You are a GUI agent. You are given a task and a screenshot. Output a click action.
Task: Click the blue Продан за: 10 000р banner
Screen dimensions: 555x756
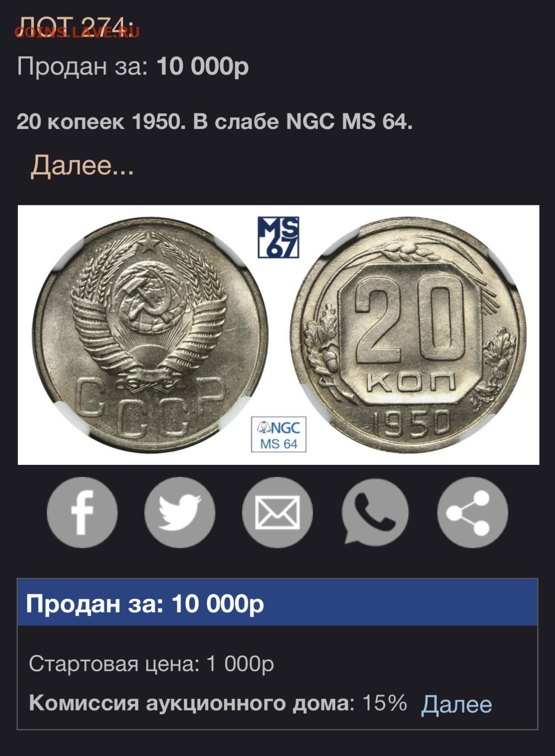(x=277, y=602)
